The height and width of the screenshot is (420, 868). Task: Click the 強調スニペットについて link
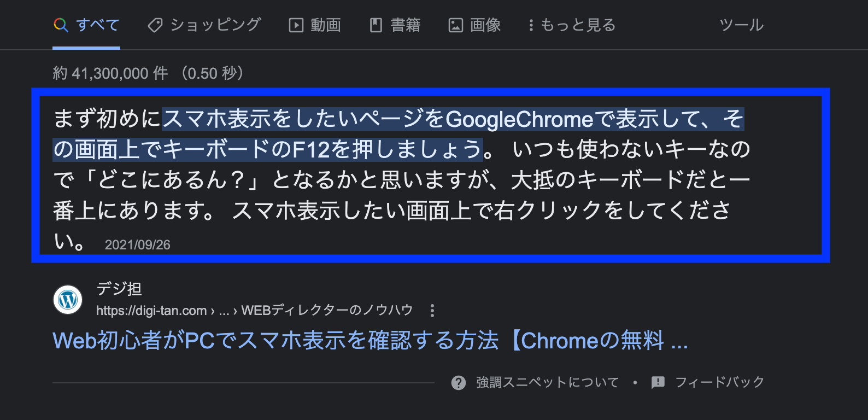[x=547, y=382]
